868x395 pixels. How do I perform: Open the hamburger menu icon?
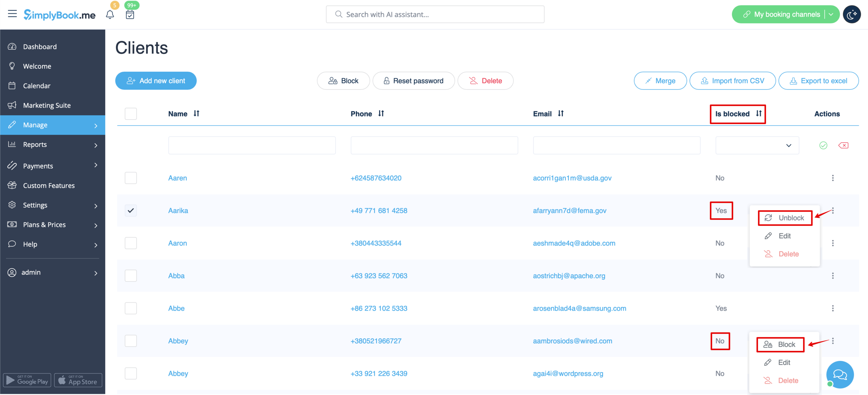click(12, 14)
